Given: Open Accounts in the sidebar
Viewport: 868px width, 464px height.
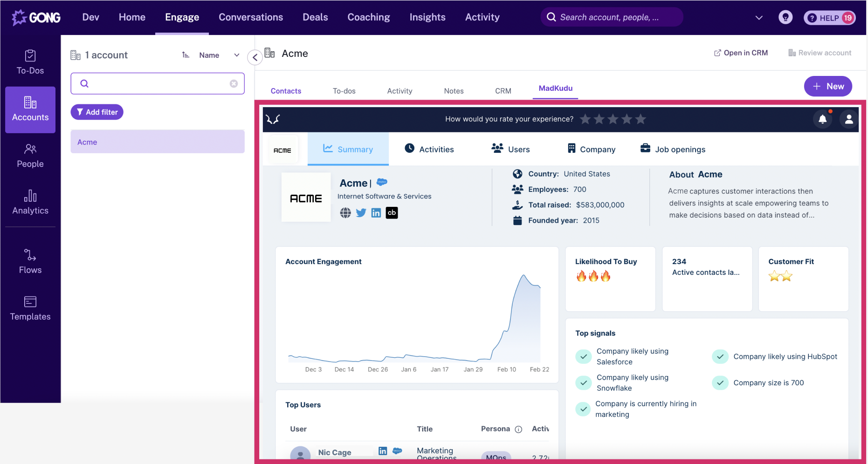Looking at the screenshot, I should [x=30, y=109].
